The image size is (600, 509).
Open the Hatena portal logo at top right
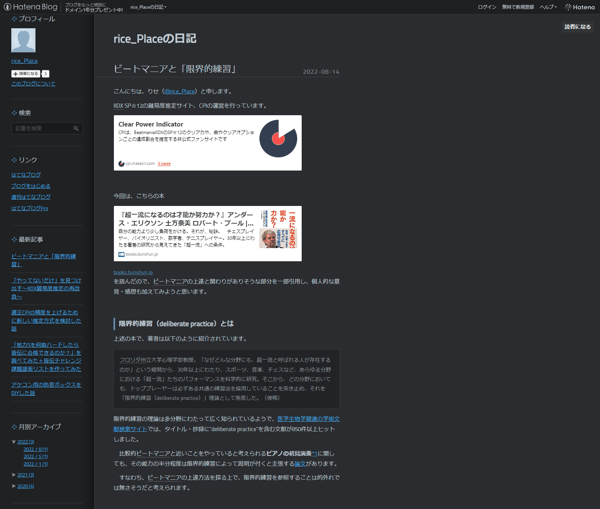click(580, 7)
